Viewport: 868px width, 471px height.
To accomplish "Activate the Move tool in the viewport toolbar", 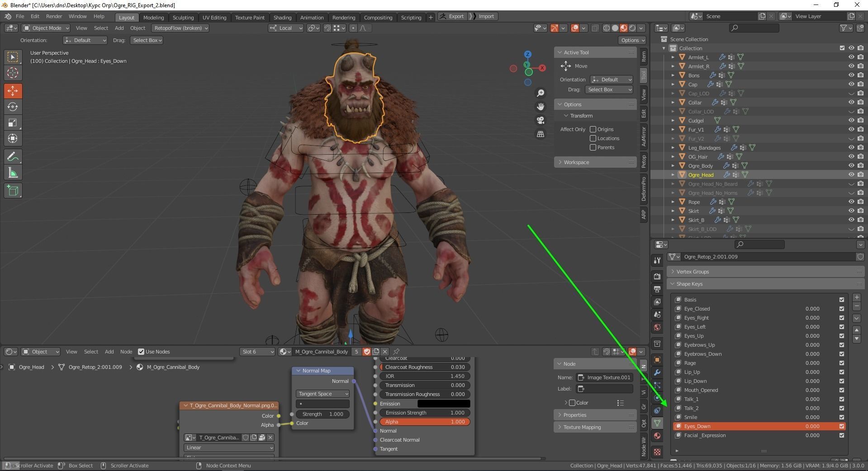I will coord(13,91).
